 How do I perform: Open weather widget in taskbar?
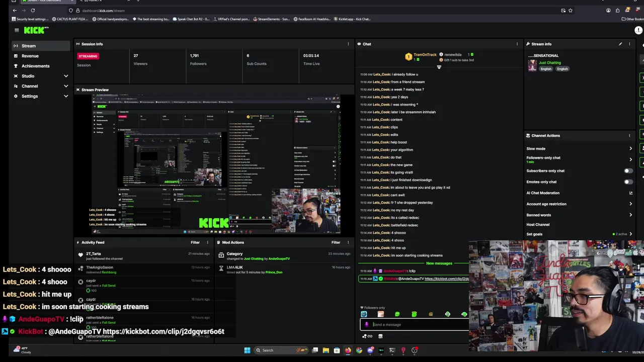click(23, 350)
